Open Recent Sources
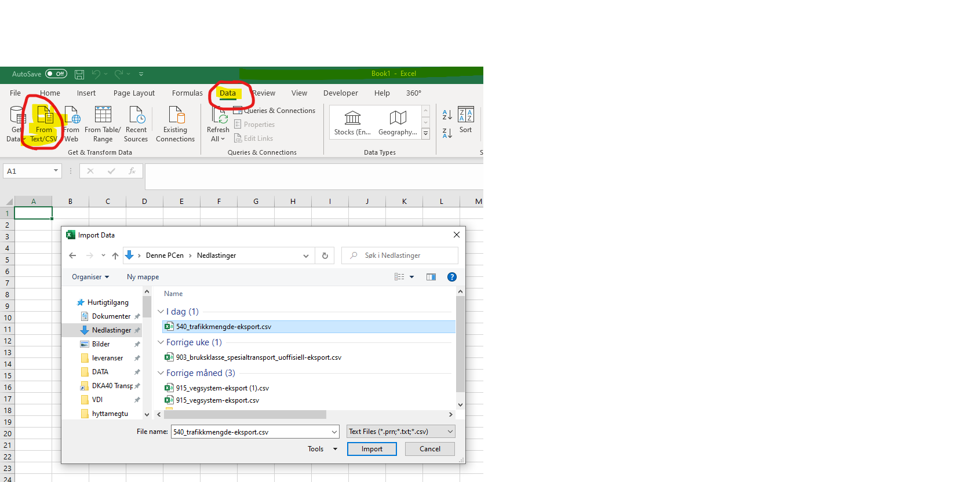This screenshot has width=980, height=482. (136, 124)
